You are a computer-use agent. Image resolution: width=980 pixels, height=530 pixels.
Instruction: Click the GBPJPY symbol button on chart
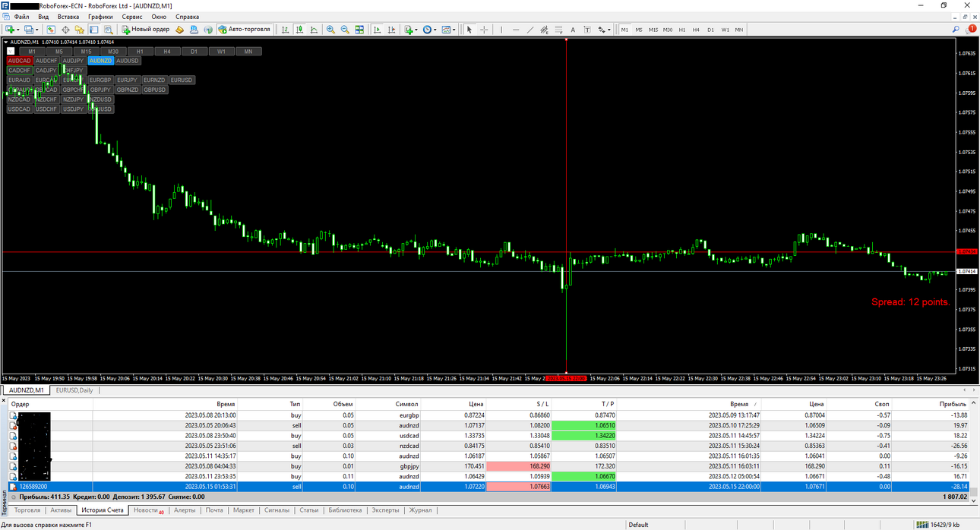(100, 90)
